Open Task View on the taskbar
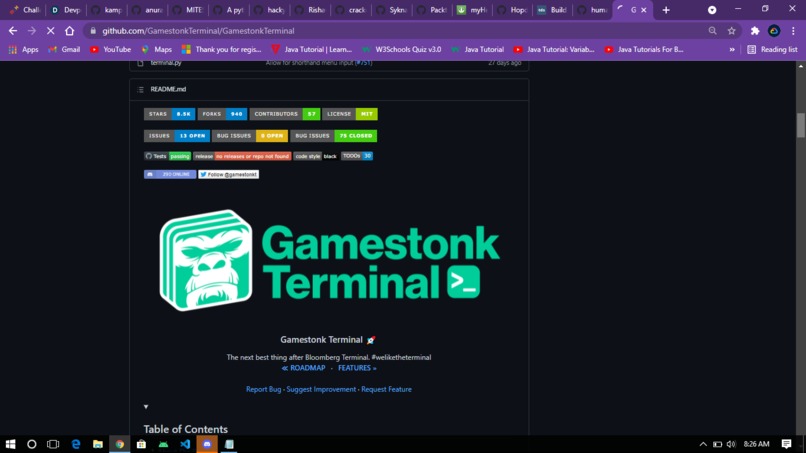The image size is (806, 453). click(53, 444)
